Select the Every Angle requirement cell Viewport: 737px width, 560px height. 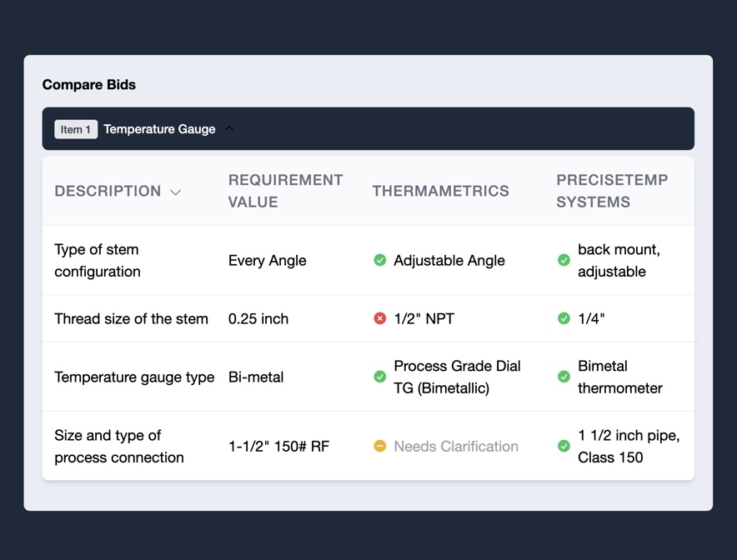(267, 261)
